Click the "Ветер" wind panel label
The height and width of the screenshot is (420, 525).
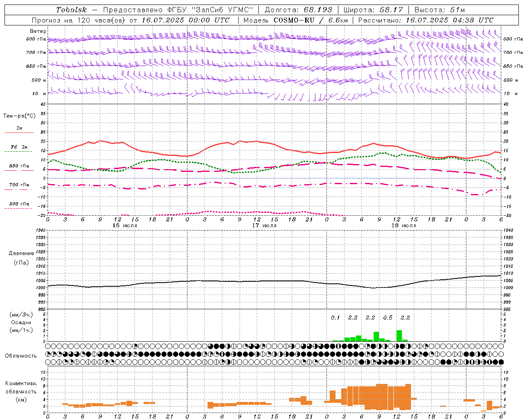coord(38,31)
